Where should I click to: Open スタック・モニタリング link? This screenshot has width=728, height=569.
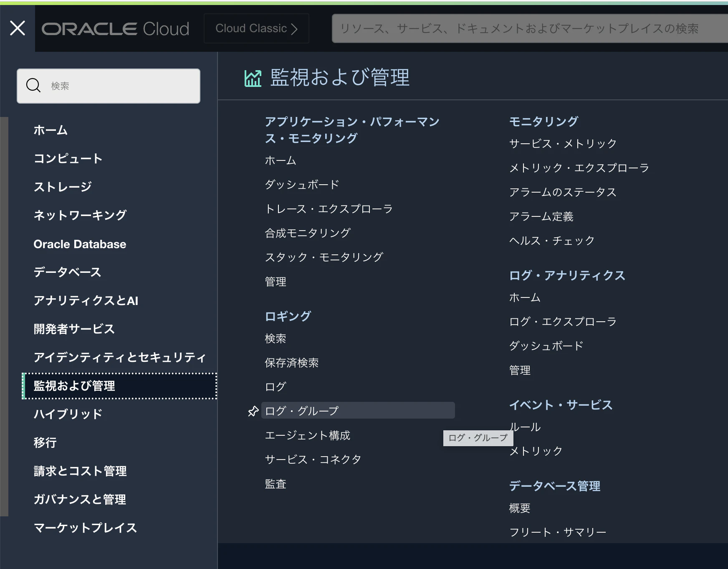click(324, 257)
